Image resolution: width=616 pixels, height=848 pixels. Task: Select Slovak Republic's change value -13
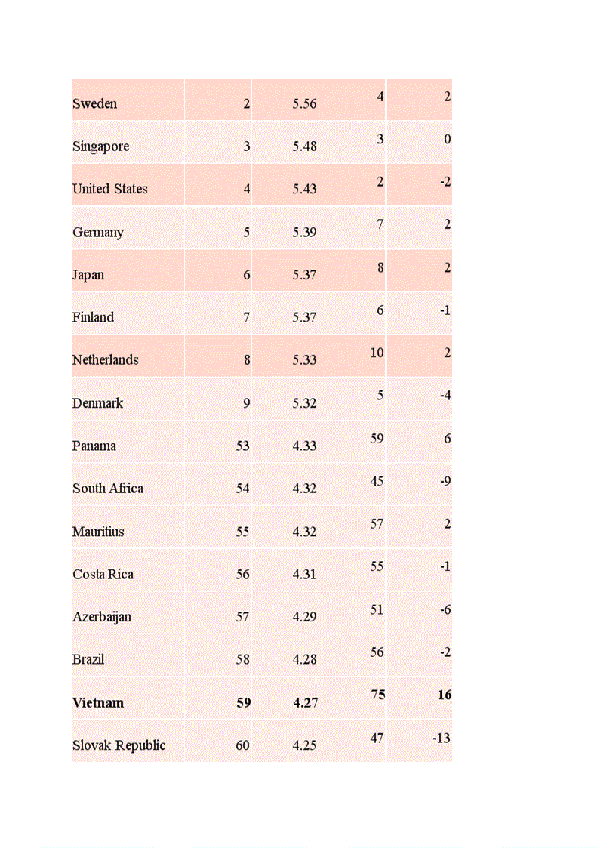[x=442, y=738]
